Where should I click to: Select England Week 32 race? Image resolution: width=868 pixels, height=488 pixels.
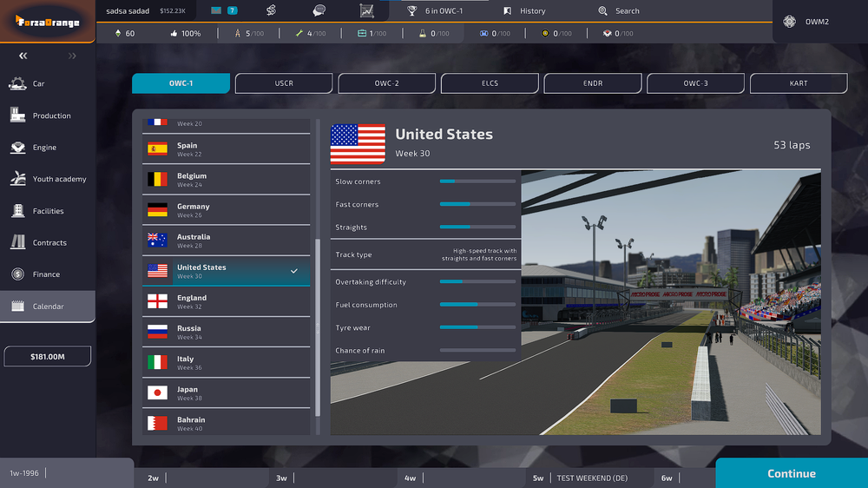point(226,301)
